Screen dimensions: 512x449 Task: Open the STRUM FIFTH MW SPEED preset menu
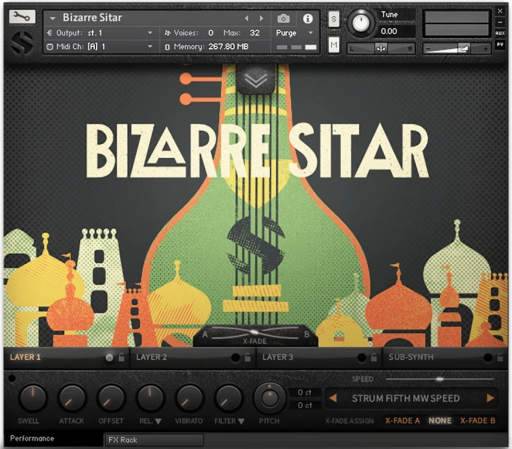point(406,398)
